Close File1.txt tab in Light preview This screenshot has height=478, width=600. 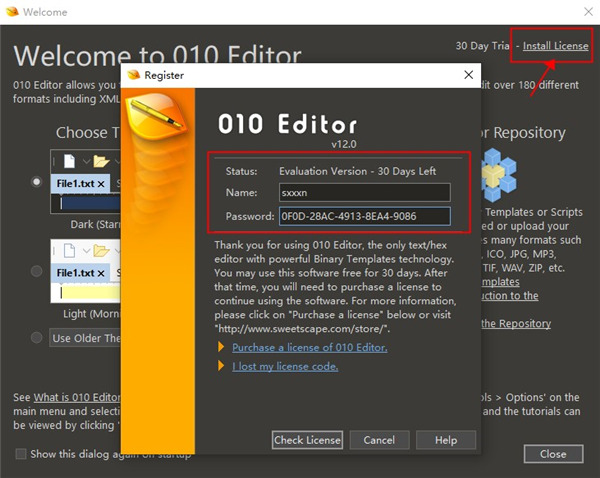pyautogui.click(x=101, y=273)
